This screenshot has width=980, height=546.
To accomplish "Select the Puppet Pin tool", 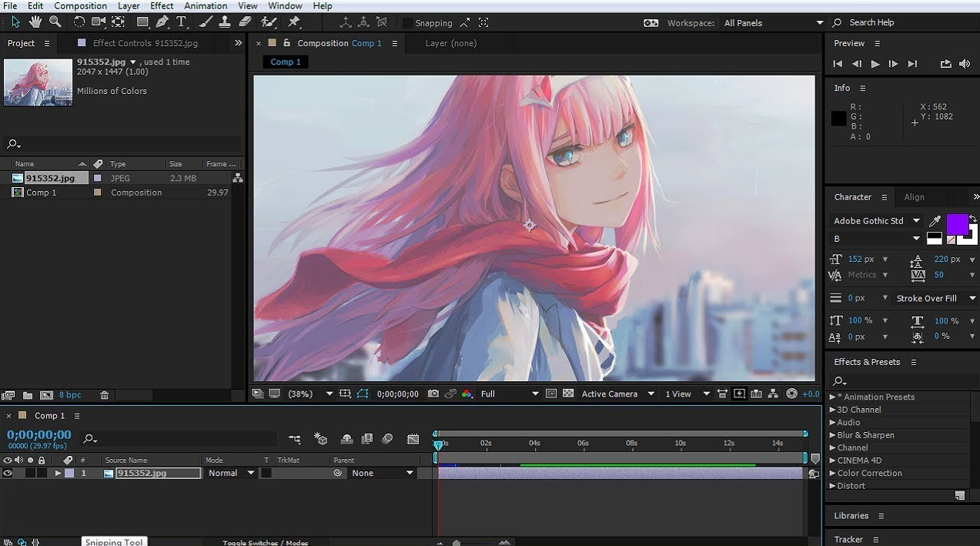I will (x=293, y=22).
